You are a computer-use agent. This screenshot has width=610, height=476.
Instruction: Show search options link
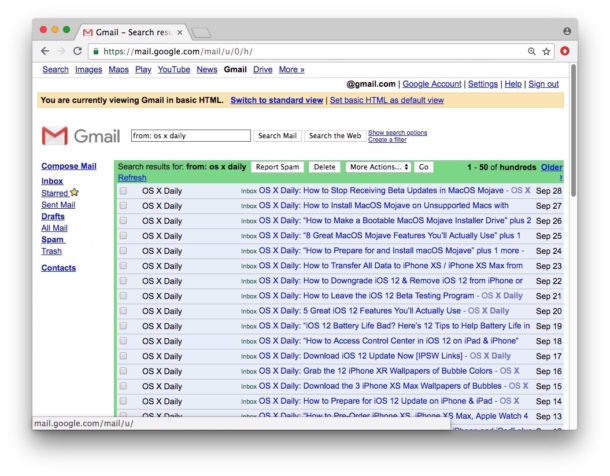point(398,133)
